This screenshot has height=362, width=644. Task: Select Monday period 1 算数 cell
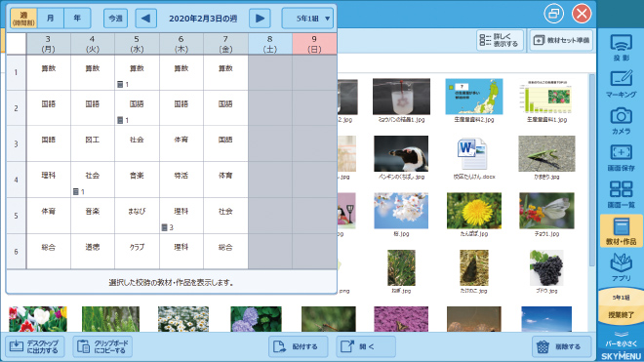(49, 72)
